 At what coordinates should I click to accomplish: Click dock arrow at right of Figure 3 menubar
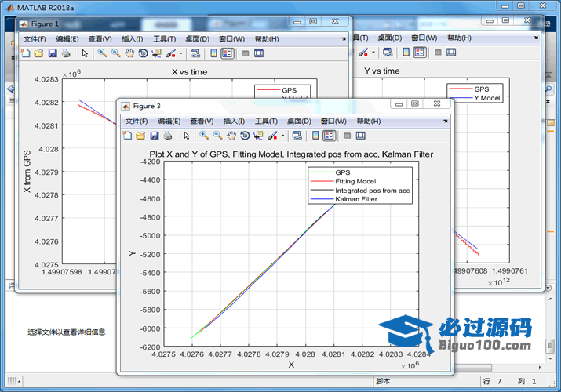point(446,122)
